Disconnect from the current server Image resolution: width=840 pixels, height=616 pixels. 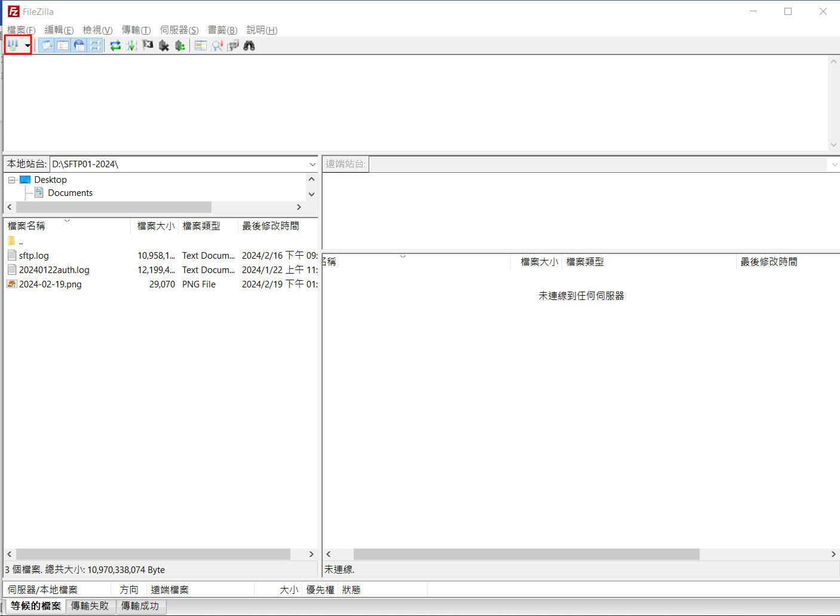(x=164, y=45)
